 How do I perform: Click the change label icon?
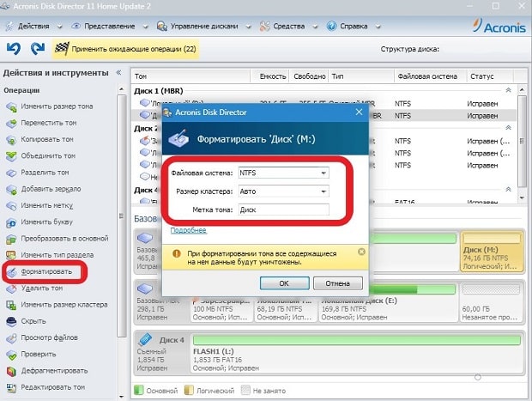(11, 206)
